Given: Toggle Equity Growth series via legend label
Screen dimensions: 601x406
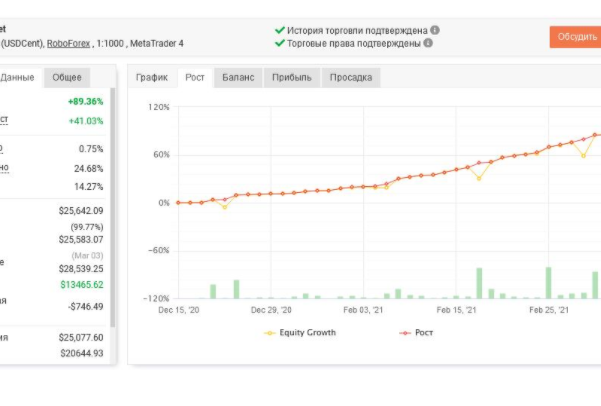Looking at the screenshot, I should (308, 332).
